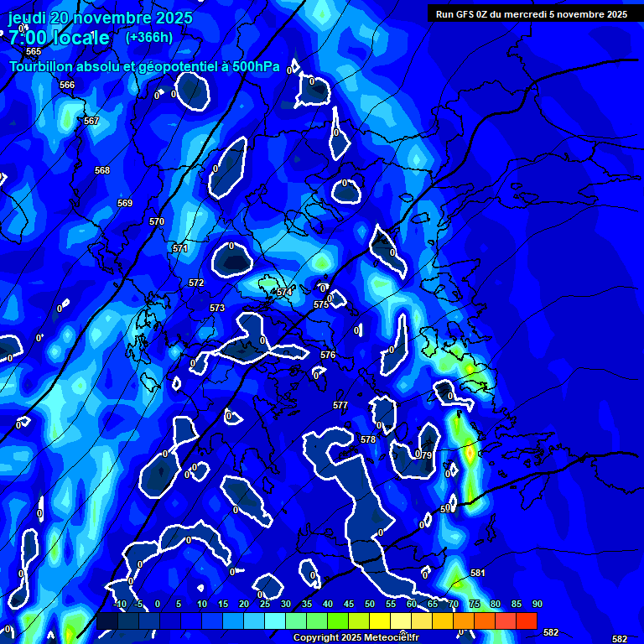Click the 570 geopotential contour label

pos(157,221)
